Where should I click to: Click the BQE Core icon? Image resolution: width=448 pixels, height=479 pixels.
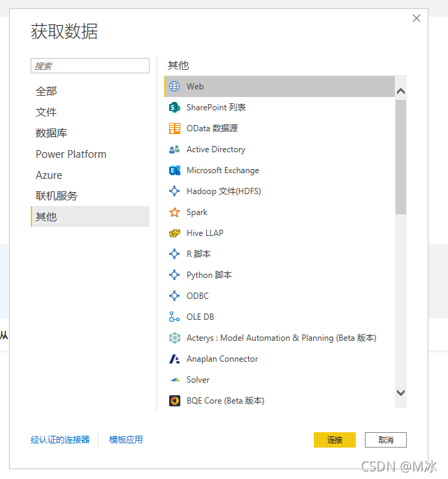coord(175,401)
